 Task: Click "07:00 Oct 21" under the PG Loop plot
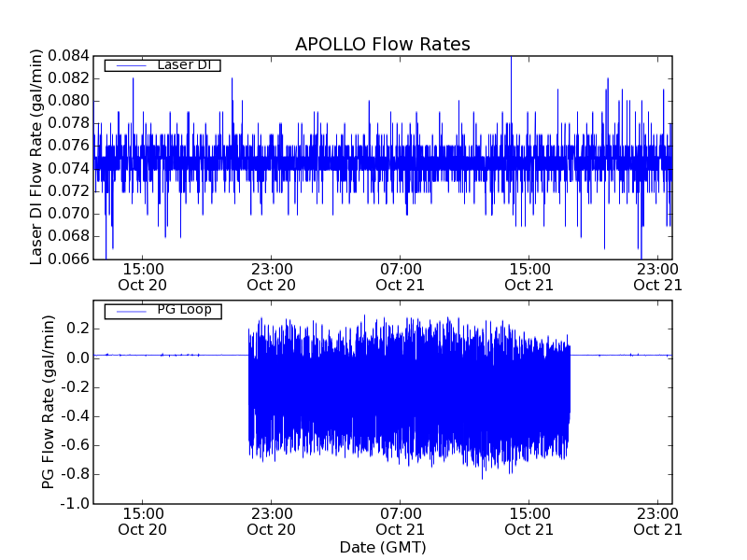click(401, 522)
